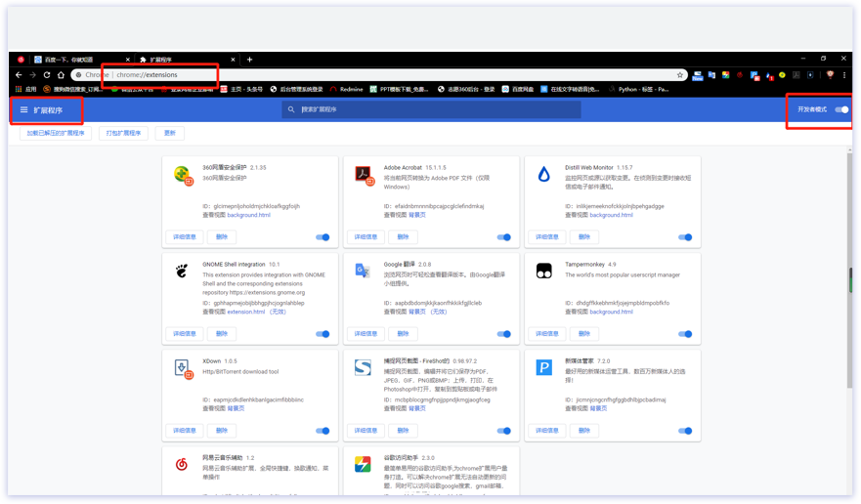861x504 pixels.
Task: Click 删除 to remove XDown
Action: coord(222,431)
